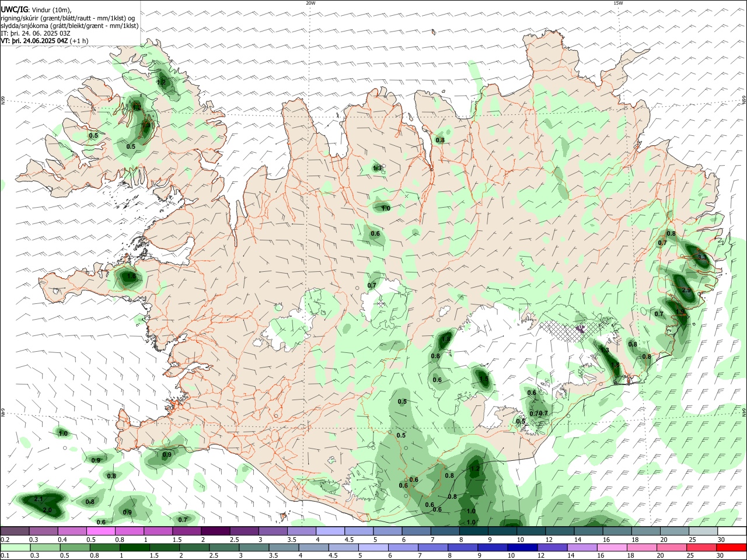Select the lavender swatch between 14 and 16, lower legend
This screenshot has height=560, width=747.
tap(582, 548)
